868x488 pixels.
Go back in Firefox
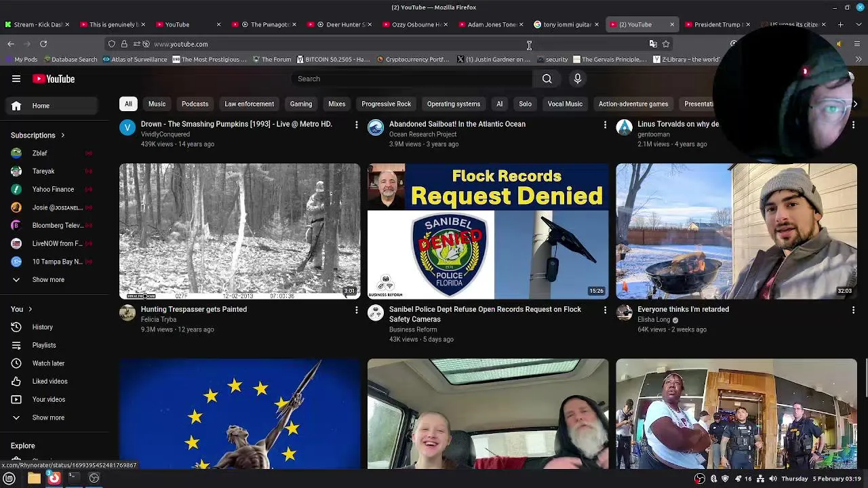click(11, 44)
